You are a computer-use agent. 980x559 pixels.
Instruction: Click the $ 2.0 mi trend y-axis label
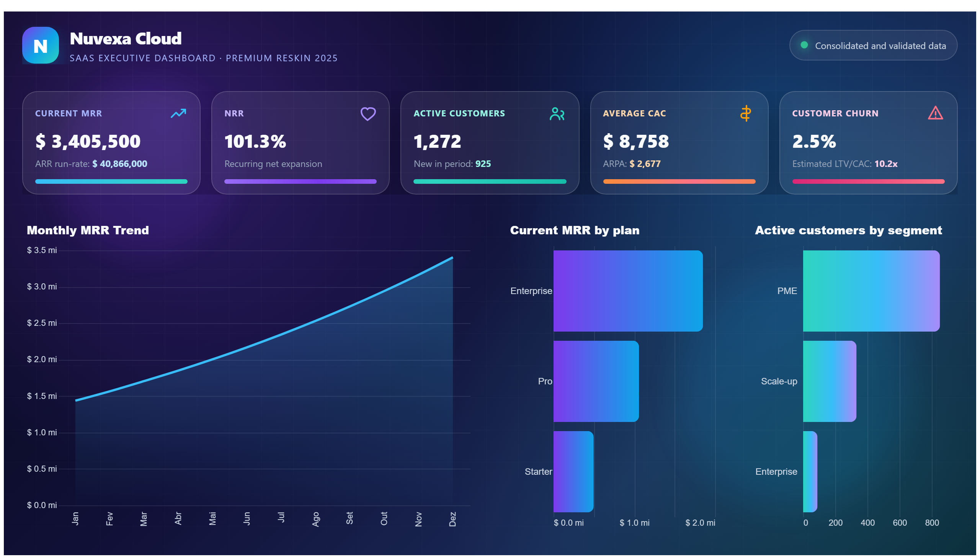click(x=42, y=360)
